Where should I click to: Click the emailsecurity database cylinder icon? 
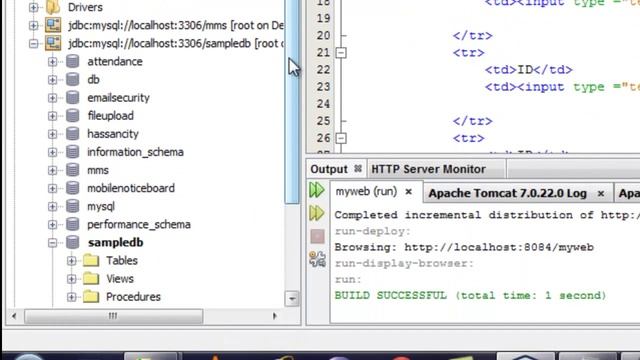pos(72,98)
